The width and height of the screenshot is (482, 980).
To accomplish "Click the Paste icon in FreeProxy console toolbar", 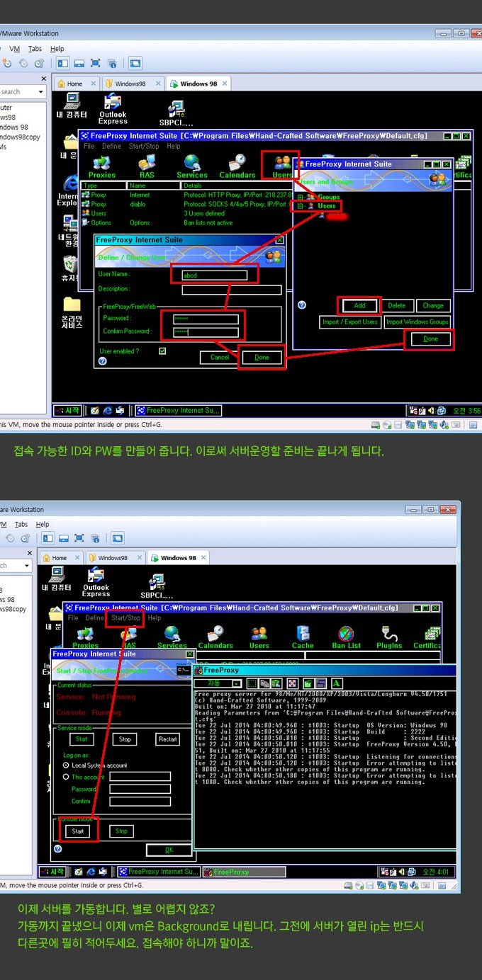I will pyautogui.click(x=278, y=683).
